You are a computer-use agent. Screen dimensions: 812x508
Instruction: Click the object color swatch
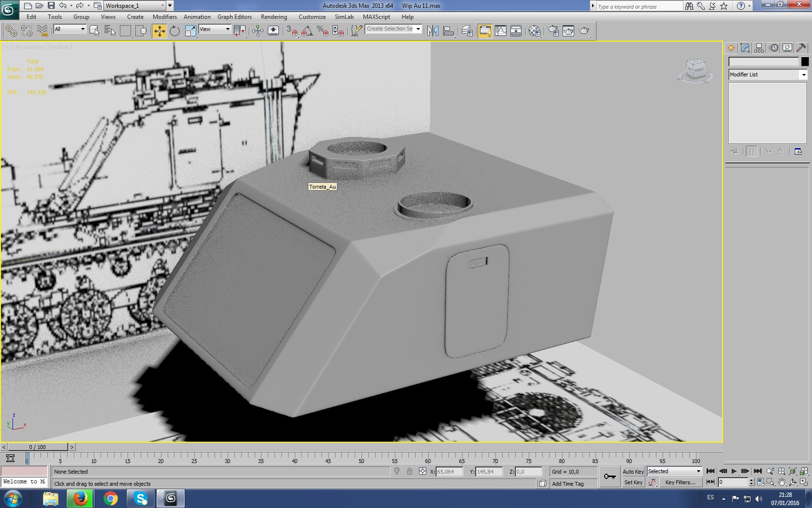[805, 61]
